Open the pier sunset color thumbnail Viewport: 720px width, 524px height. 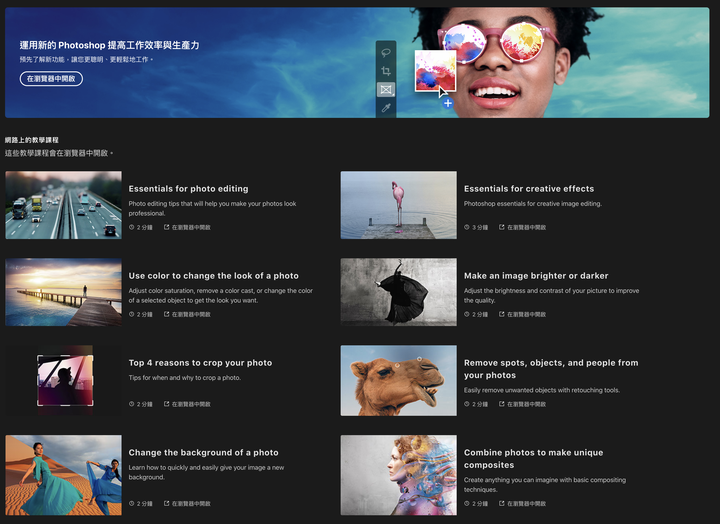[x=63, y=292]
